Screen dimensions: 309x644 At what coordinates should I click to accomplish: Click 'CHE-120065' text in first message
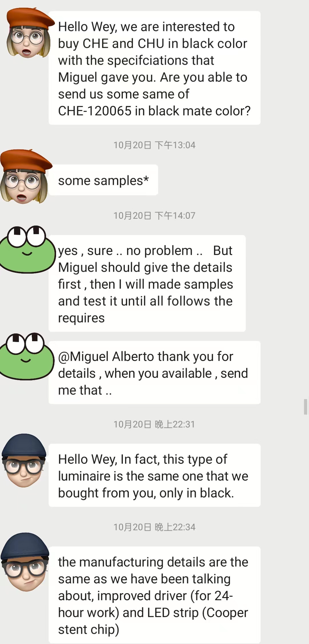[95, 111]
